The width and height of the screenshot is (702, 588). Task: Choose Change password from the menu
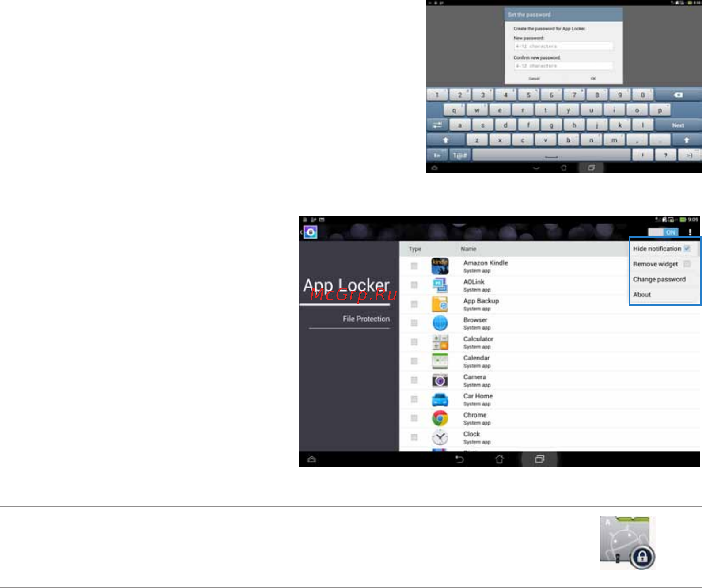(659, 279)
